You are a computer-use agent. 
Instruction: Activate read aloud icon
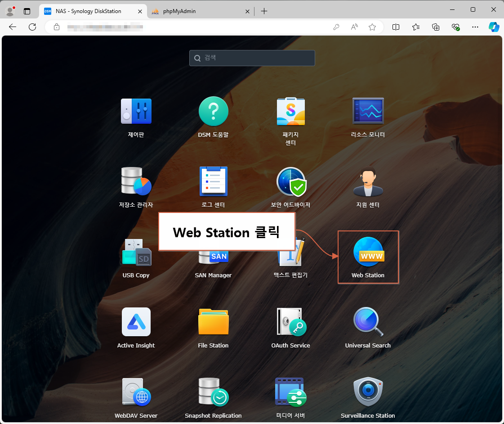[x=354, y=27]
